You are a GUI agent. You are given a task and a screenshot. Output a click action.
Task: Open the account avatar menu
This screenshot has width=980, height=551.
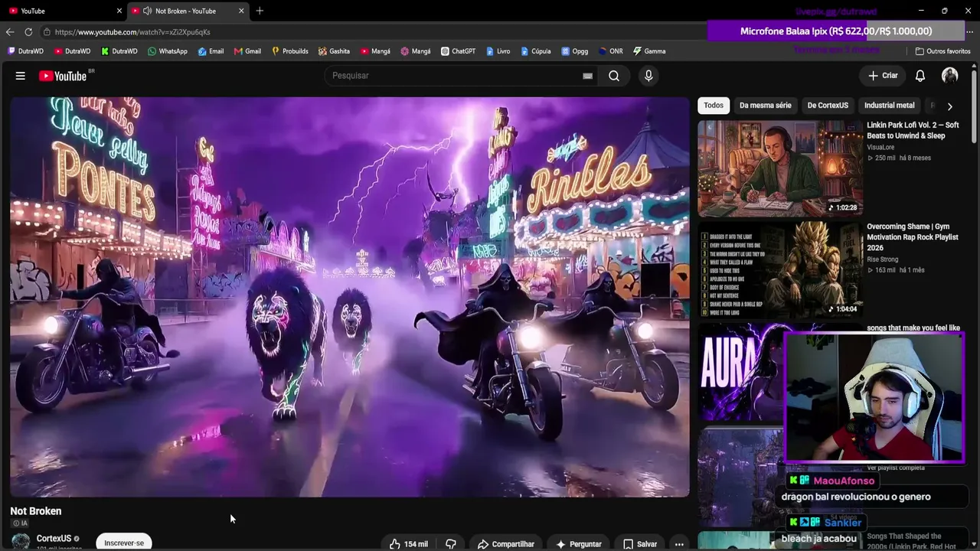coord(950,76)
